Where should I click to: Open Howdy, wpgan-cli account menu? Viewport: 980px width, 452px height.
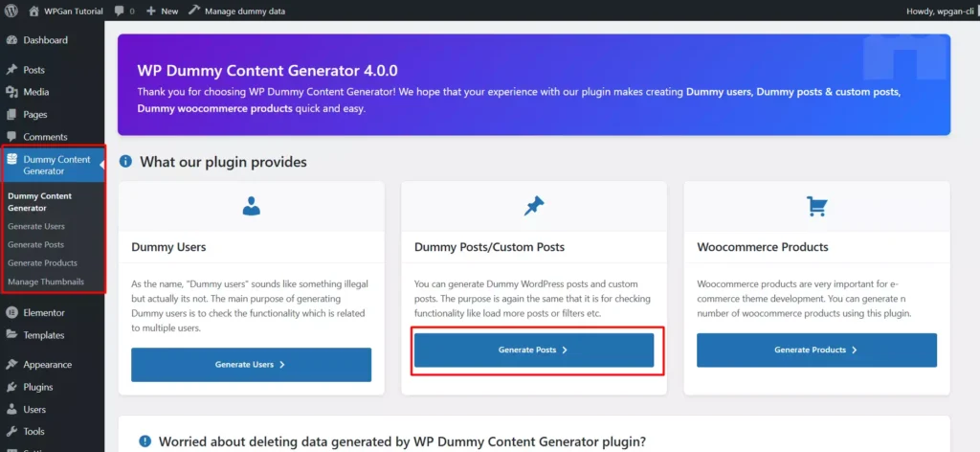coord(940,11)
